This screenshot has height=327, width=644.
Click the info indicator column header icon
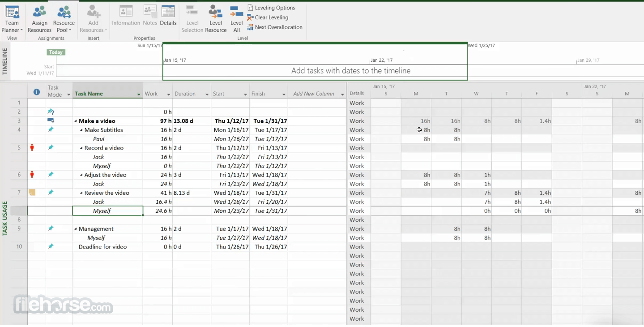[x=37, y=92]
